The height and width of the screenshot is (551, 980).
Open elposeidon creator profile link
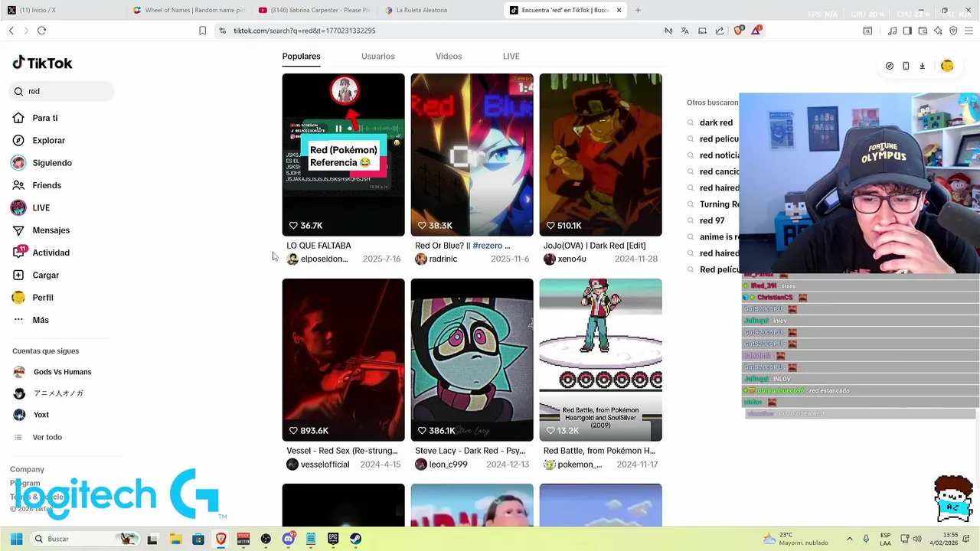click(318, 259)
